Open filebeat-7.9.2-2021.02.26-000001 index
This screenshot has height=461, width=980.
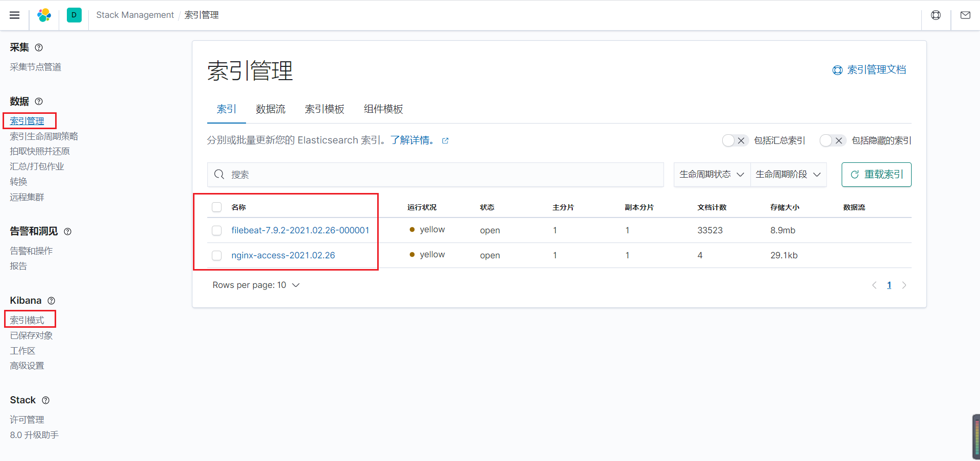coord(300,231)
